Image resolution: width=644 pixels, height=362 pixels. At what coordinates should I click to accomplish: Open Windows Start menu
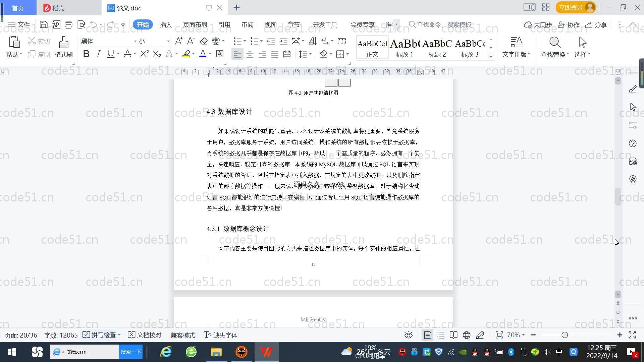[x=12, y=352]
